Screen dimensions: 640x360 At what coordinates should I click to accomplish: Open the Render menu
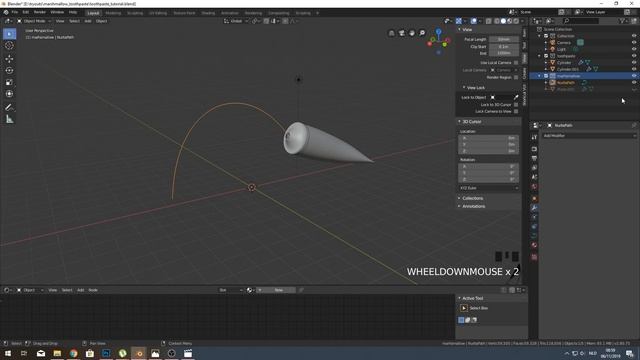tap(40, 12)
